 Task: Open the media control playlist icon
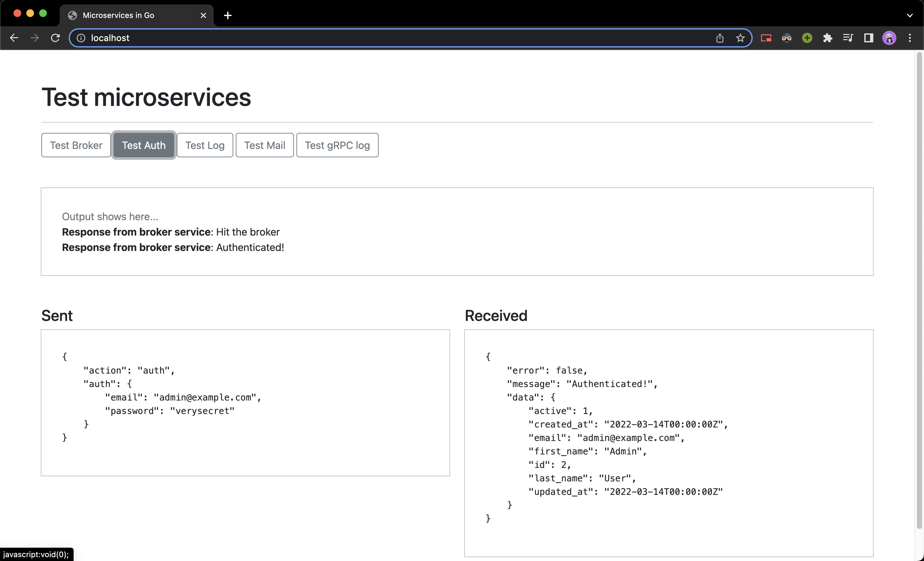[x=848, y=38]
